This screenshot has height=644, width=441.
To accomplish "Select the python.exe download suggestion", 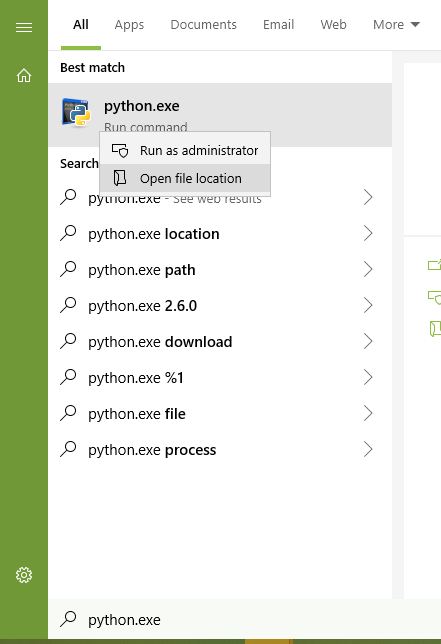I will [x=220, y=341].
